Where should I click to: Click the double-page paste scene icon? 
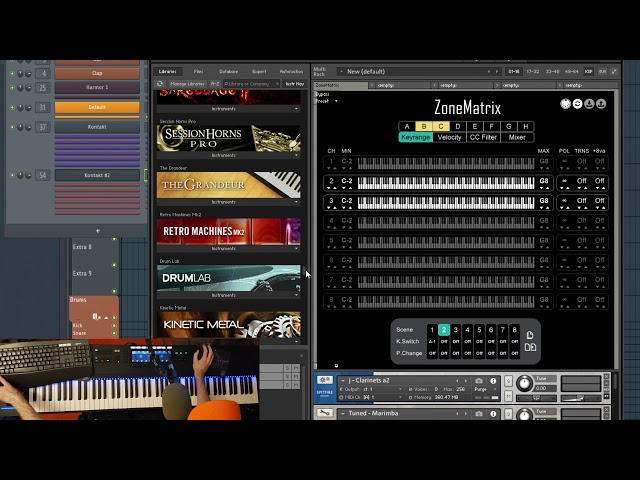click(530, 347)
